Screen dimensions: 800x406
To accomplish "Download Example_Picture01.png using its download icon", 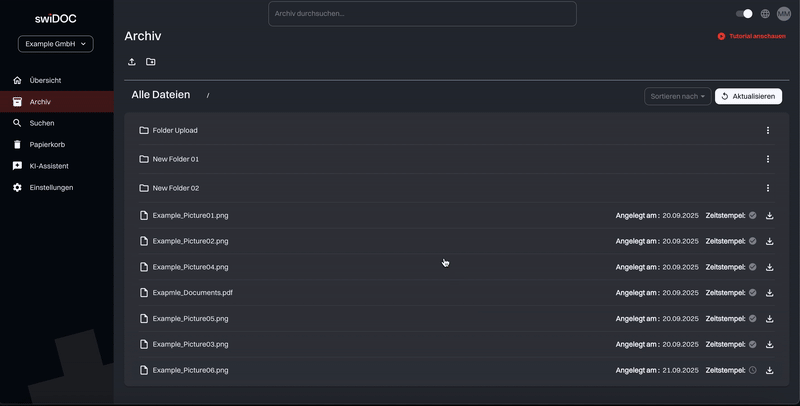I will coord(770,215).
